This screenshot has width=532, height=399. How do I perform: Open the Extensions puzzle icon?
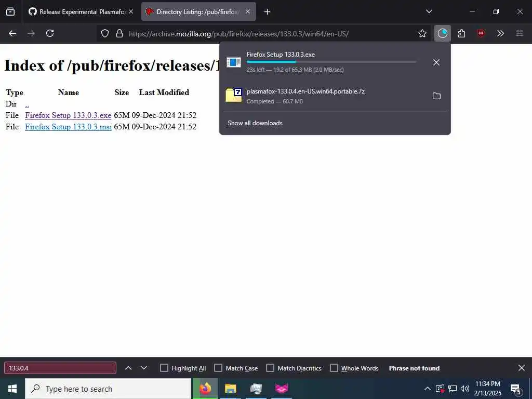click(461, 33)
